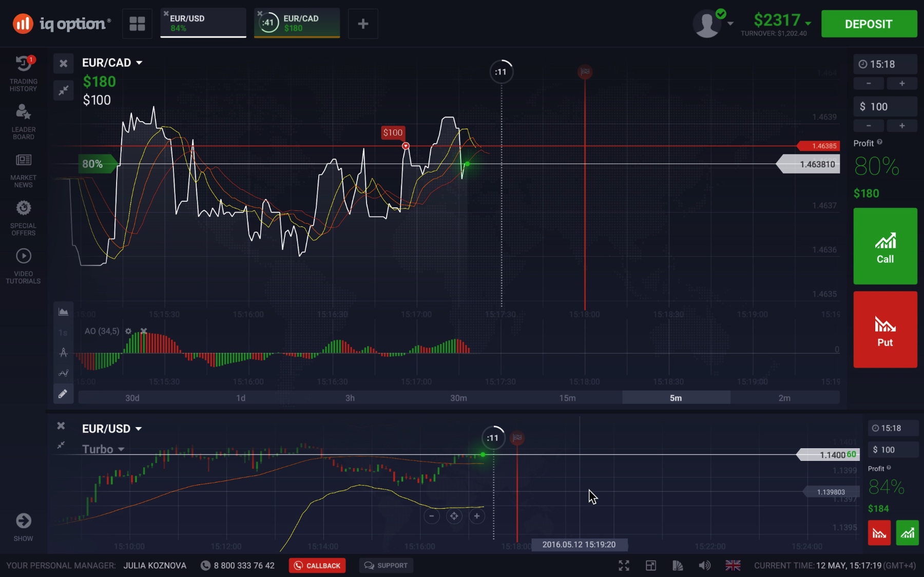
Task: Open SUPPORT chat
Action: click(386, 566)
